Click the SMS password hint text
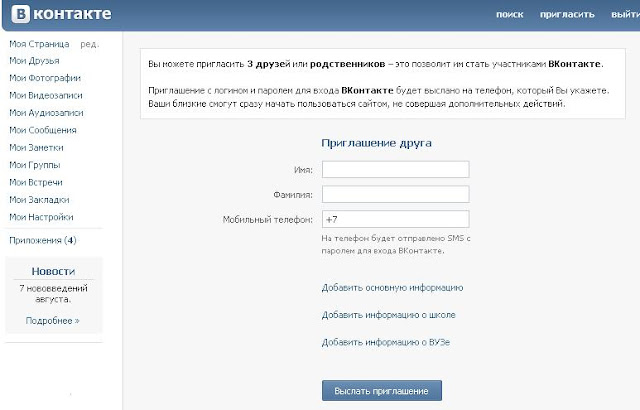Screen dimensions: 640x410 (x=396, y=244)
